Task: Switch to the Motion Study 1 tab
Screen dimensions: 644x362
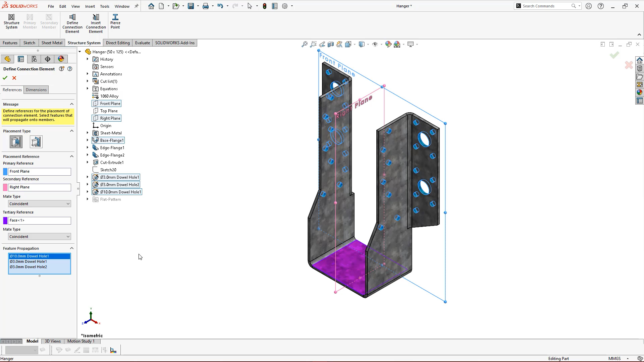Action: coord(81,341)
